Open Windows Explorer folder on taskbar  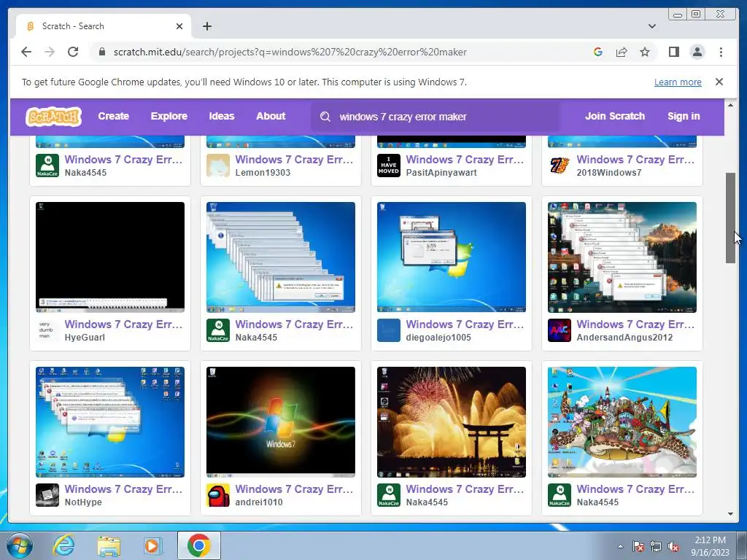(x=109, y=545)
